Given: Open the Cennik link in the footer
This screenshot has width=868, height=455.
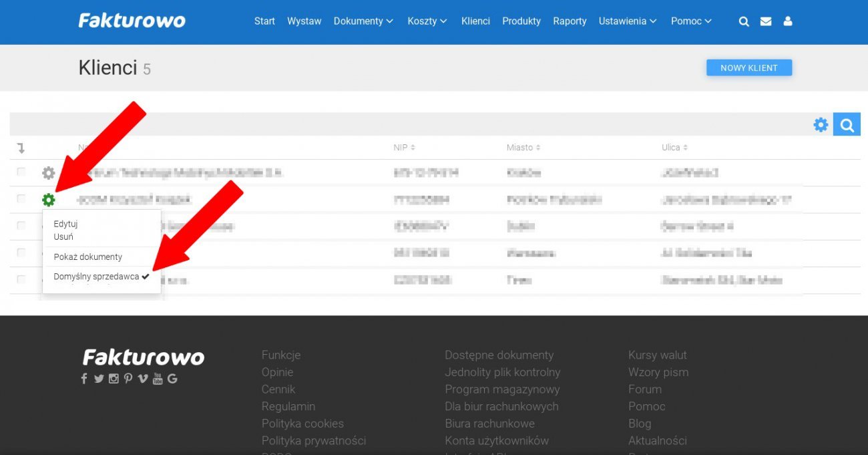Looking at the screenshot, I should pos(278,389).
